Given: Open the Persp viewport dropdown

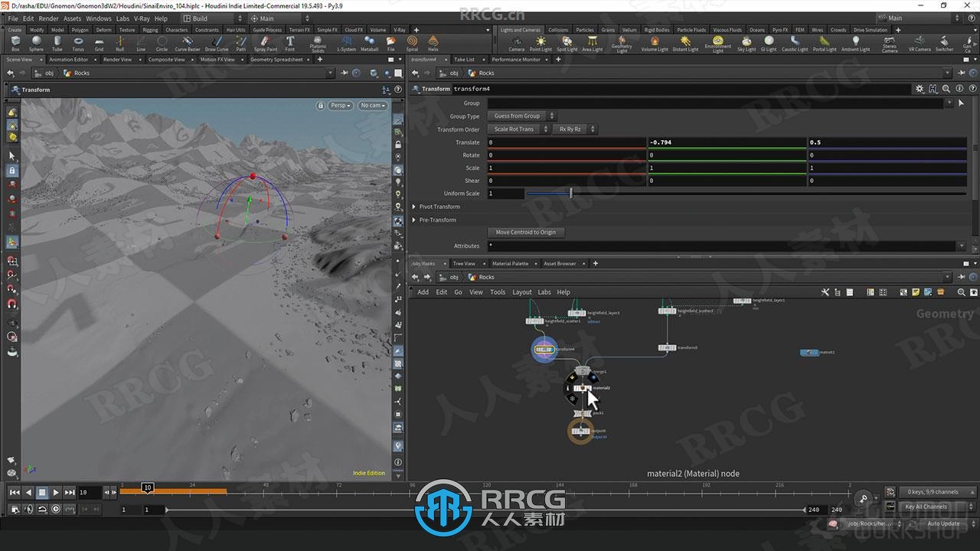Looking at the screenshot, I should (341, 106).
